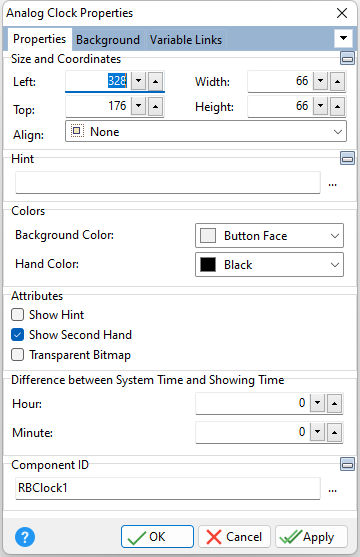Image resolution: width=360 pixels, height=557 pixels.
Task: Click the Hint text field
Action: click(x=168, y=183)
